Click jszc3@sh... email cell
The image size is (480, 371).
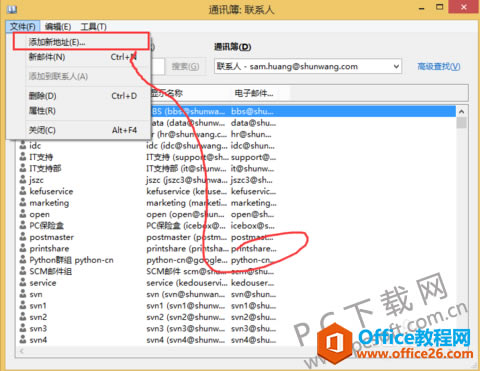[x=252, y=180]
